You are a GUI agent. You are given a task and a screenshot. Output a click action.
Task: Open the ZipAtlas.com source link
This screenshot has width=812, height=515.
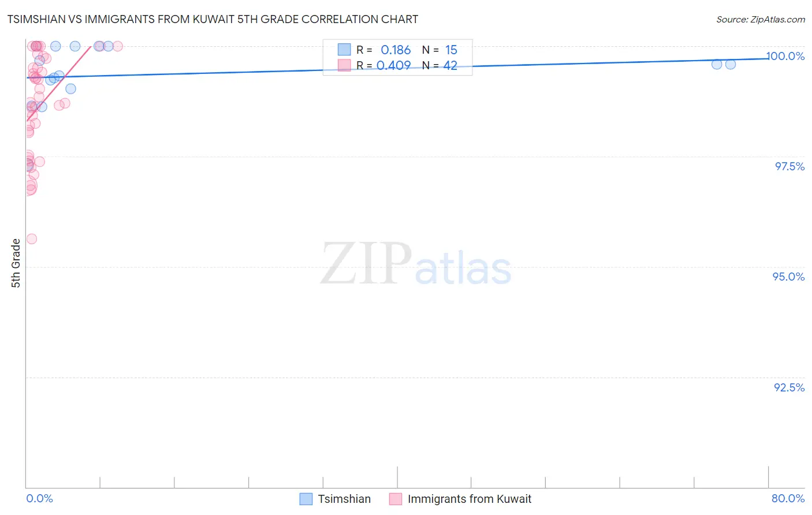point(761,19)
